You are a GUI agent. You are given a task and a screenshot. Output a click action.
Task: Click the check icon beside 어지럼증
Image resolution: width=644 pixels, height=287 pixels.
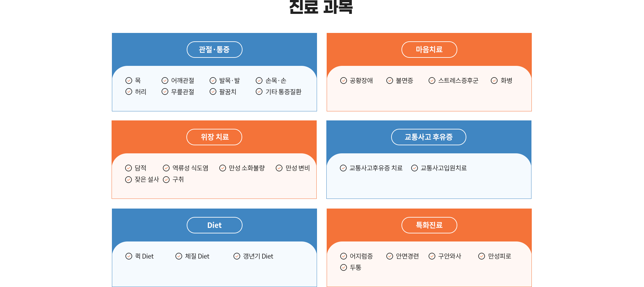click(343, 256)
